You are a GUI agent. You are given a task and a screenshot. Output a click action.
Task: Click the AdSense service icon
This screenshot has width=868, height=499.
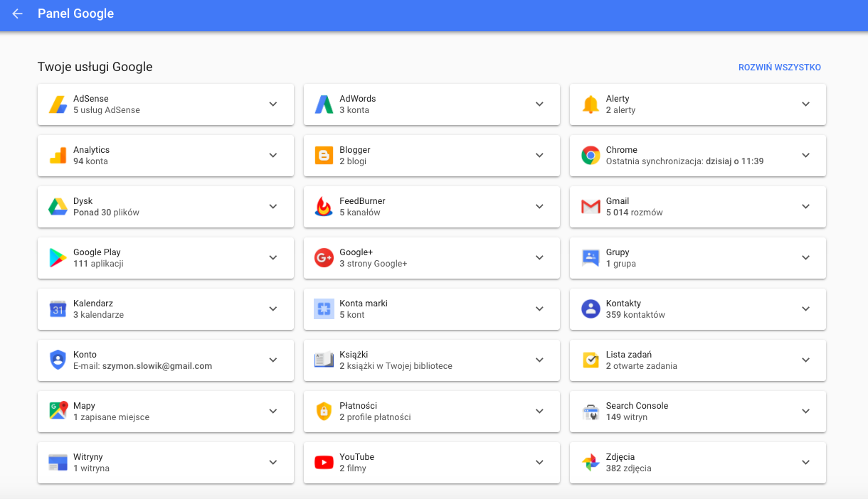click(58, 104)
